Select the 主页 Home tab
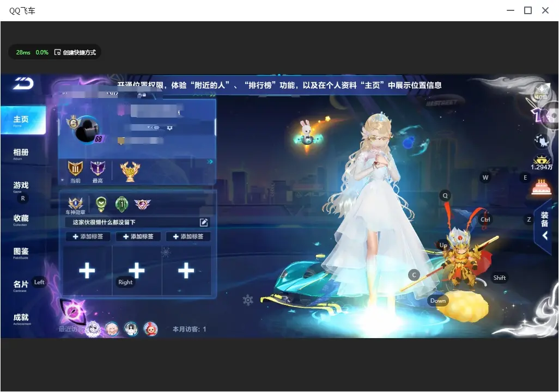559x392 pixels. [23, 120]
